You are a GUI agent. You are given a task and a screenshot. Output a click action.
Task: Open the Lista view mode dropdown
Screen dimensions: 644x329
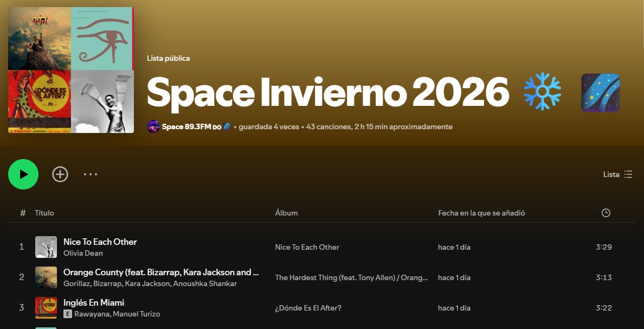(617, 174)
